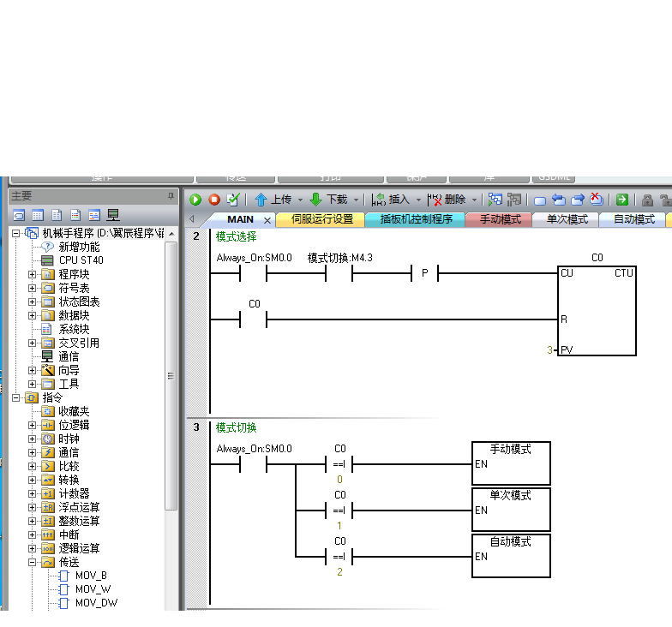This screenshot has width=672, height=627.
Task: Open 系统块 system block in project tree
Action: (74, 329)
